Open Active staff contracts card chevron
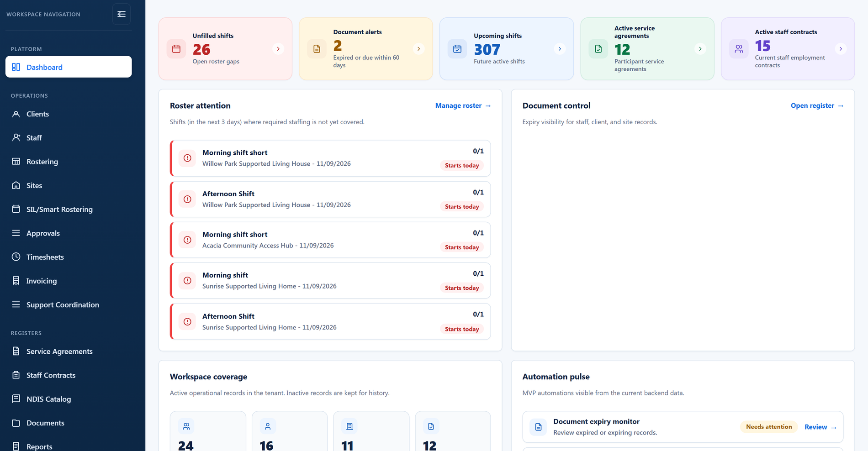 coord(841,49)
